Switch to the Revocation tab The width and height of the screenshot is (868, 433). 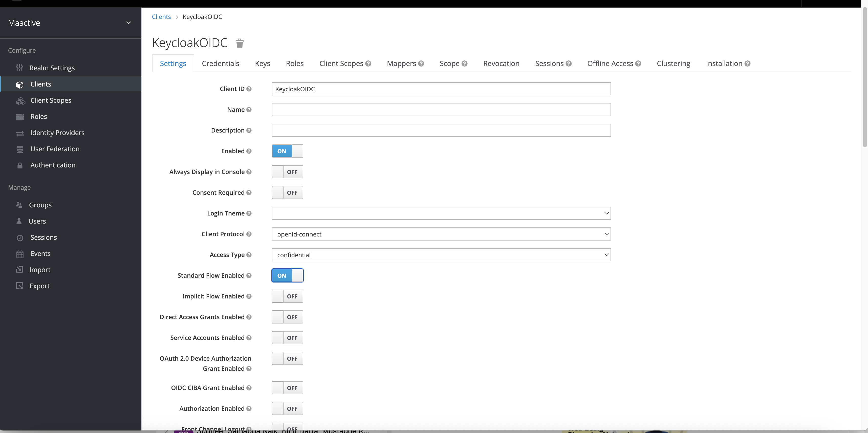(501, 63)
